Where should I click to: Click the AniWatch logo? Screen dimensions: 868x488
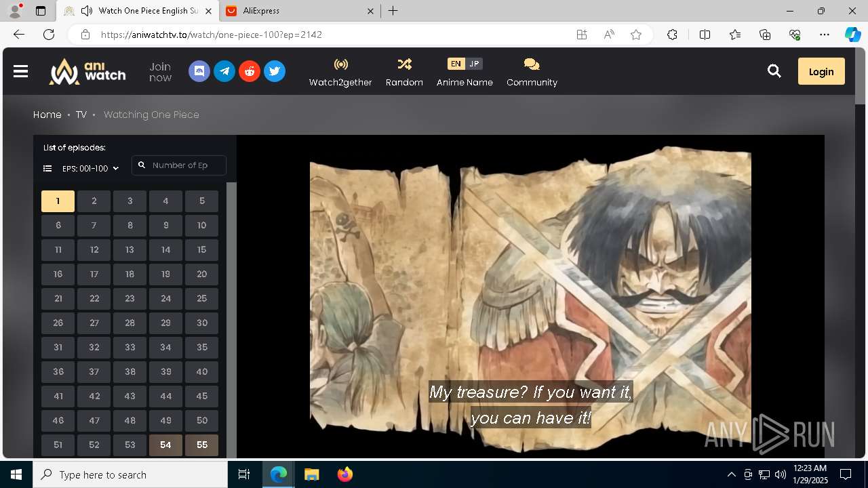coord(87,71)
